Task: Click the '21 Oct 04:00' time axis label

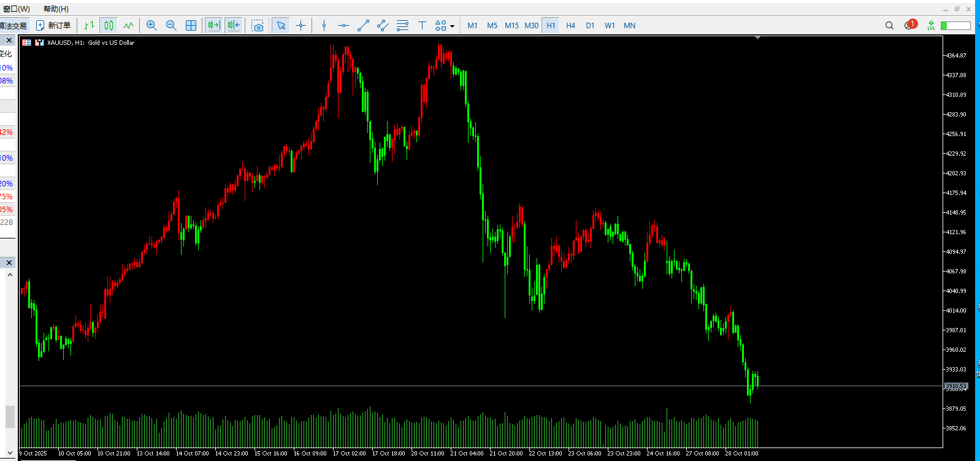Action: pos(467,454)
